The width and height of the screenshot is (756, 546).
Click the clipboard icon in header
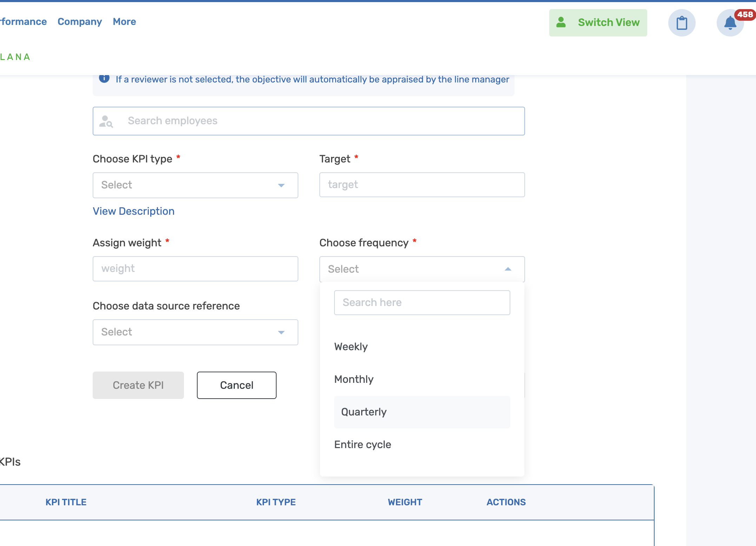[x=682, y=23]
